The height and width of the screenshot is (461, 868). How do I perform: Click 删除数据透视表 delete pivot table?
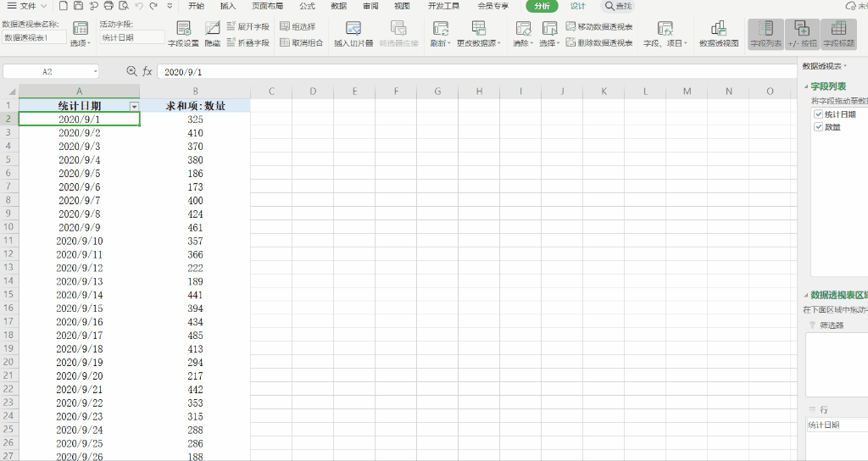pos(599,42)
